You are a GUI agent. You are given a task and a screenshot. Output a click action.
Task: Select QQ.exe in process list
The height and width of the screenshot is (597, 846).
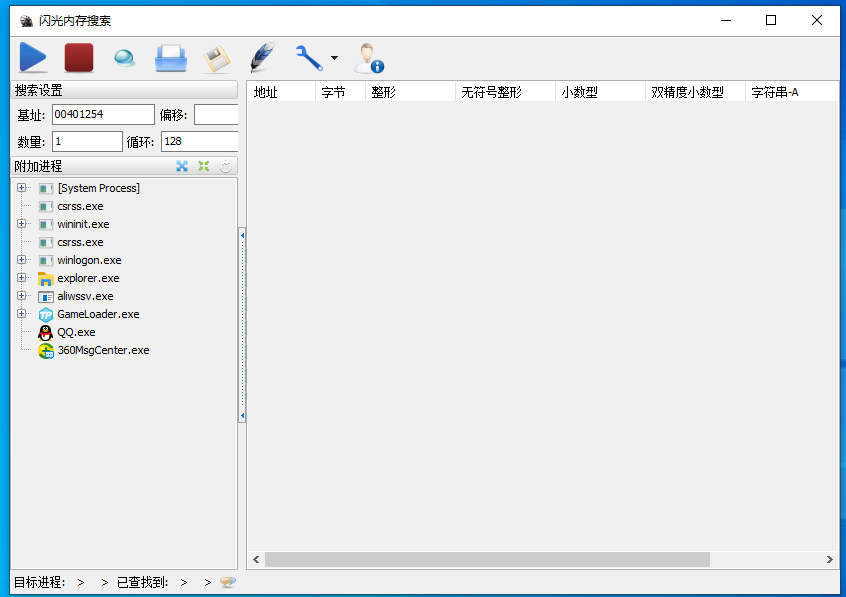tap(76, 332)
